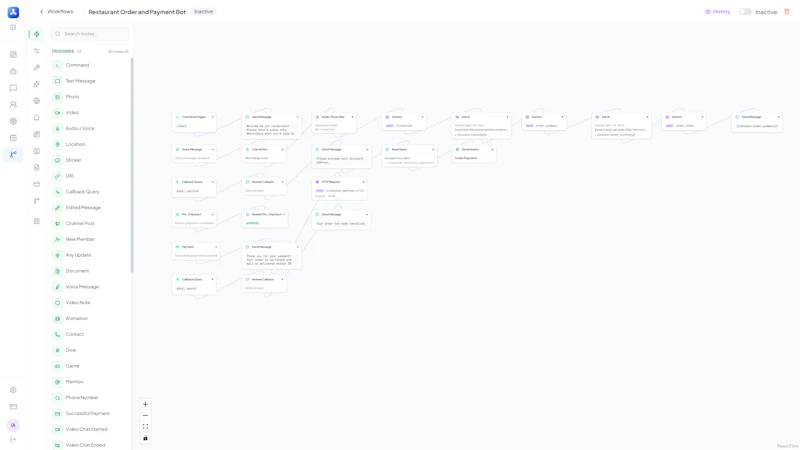The image size is (800, 450).
Task: Fit the workflow view to screen
Action: pos(145,427)
